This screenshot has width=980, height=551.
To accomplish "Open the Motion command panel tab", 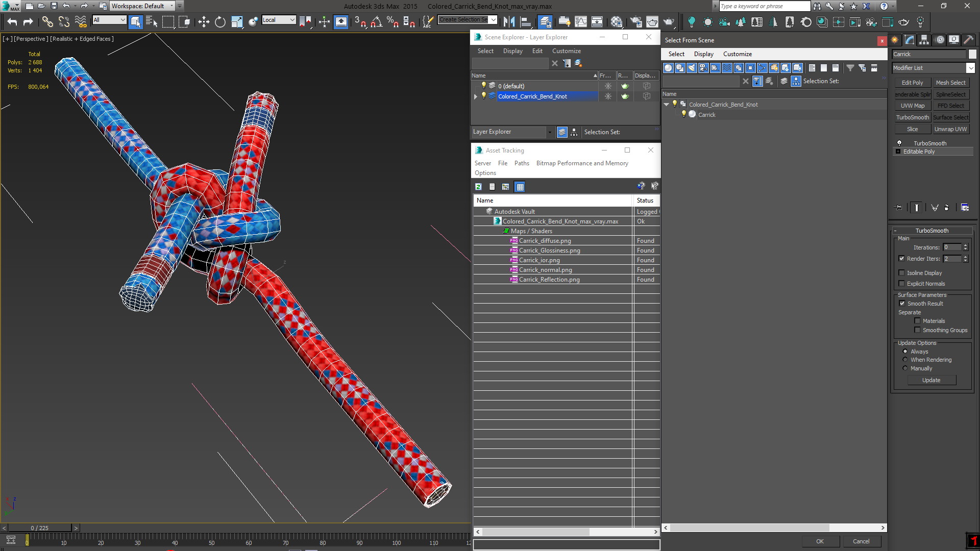I will 939,40.
